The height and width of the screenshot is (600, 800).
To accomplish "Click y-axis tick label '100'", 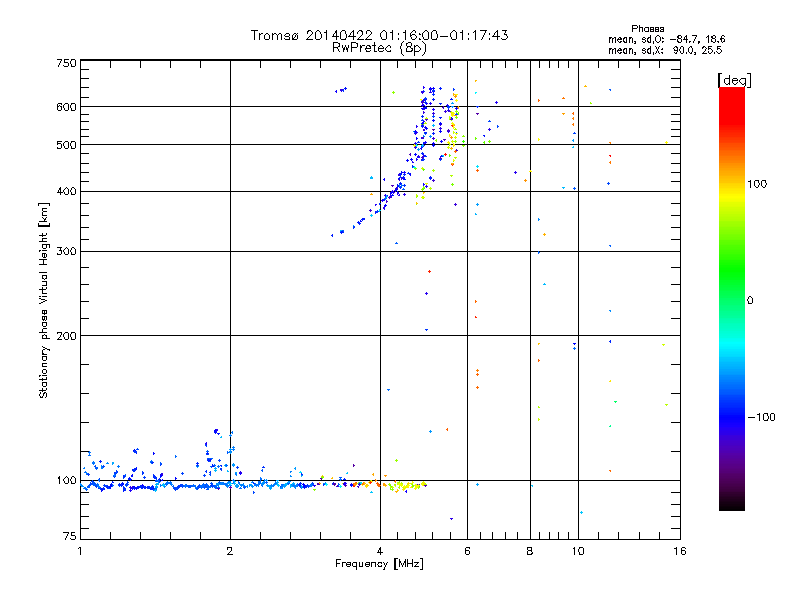I will [x=66, y=480].
